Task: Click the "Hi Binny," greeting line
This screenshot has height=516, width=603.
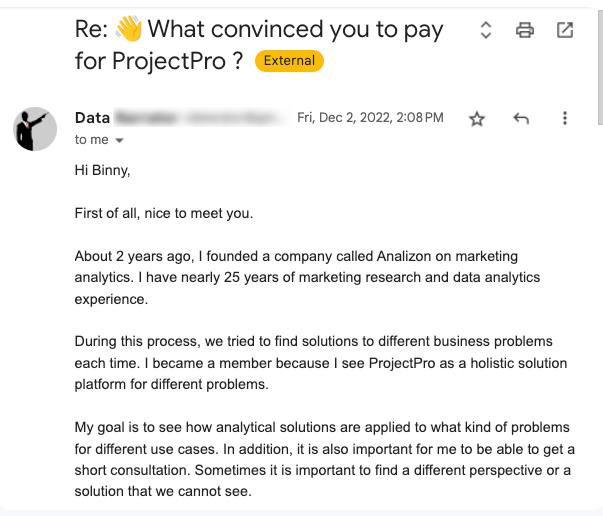Action: point(103,170)
